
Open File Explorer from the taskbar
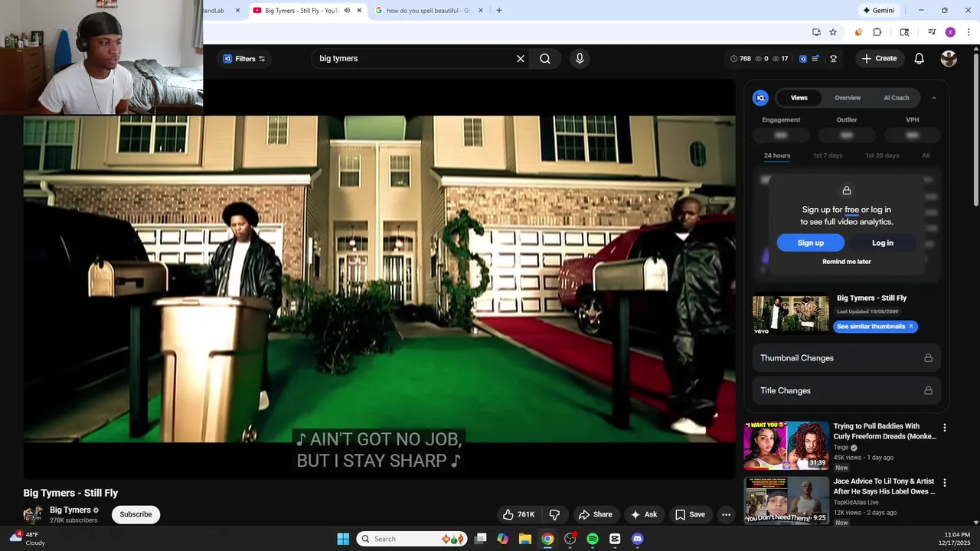(525, 539)
